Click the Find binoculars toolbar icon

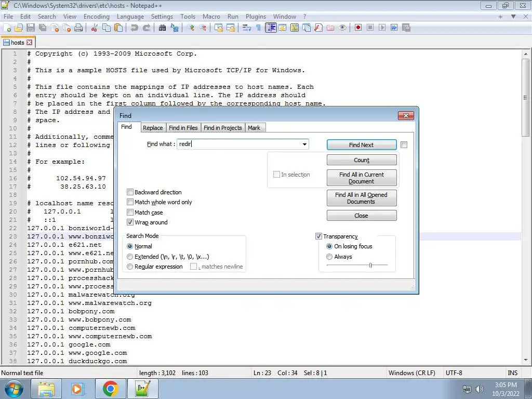click(x=162, y=28)
